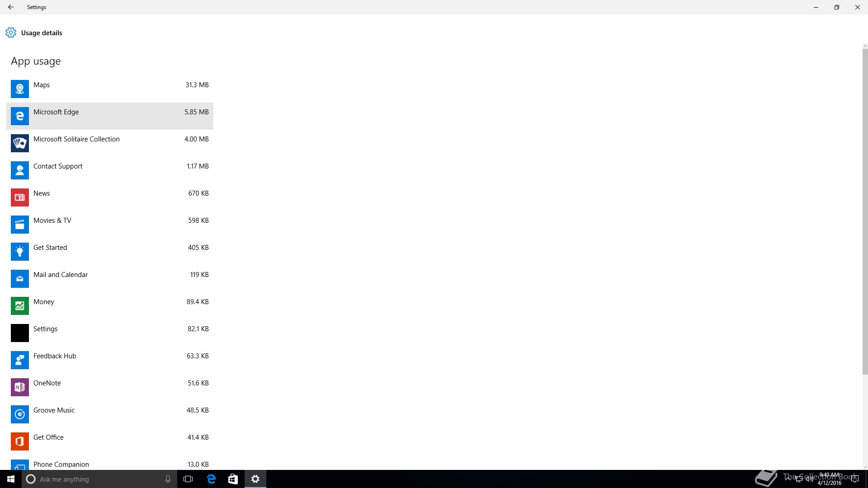Open the Store from the taskbar
Image resolution: width=868 pixels, height=488 pixels.
pyautogui.click(x=233, y=479)
